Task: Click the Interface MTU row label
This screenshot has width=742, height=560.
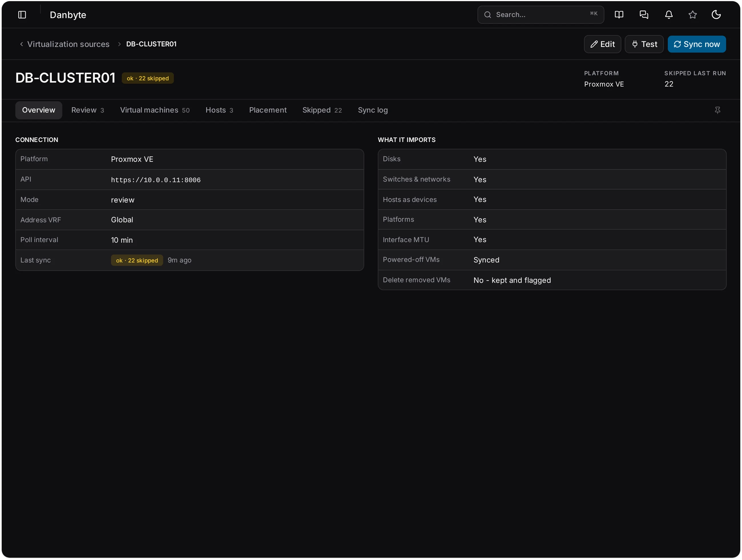Action: tap(406, 240)
